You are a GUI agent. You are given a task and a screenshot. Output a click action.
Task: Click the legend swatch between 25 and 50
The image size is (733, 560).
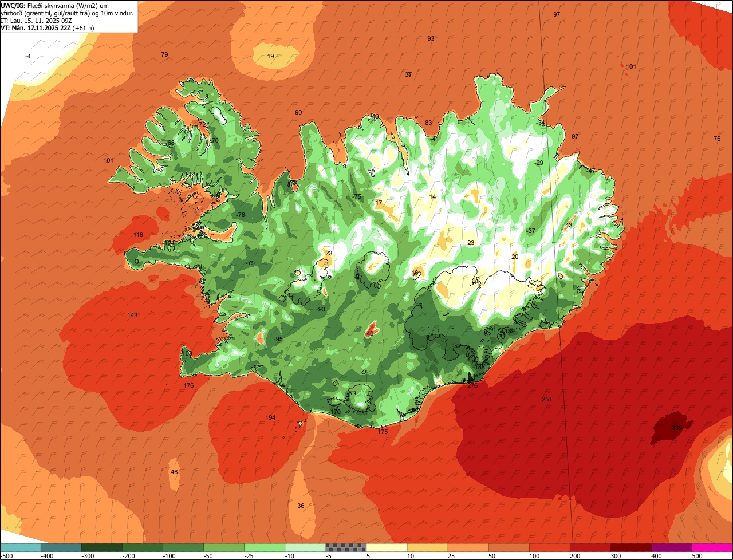coord(468,547)
